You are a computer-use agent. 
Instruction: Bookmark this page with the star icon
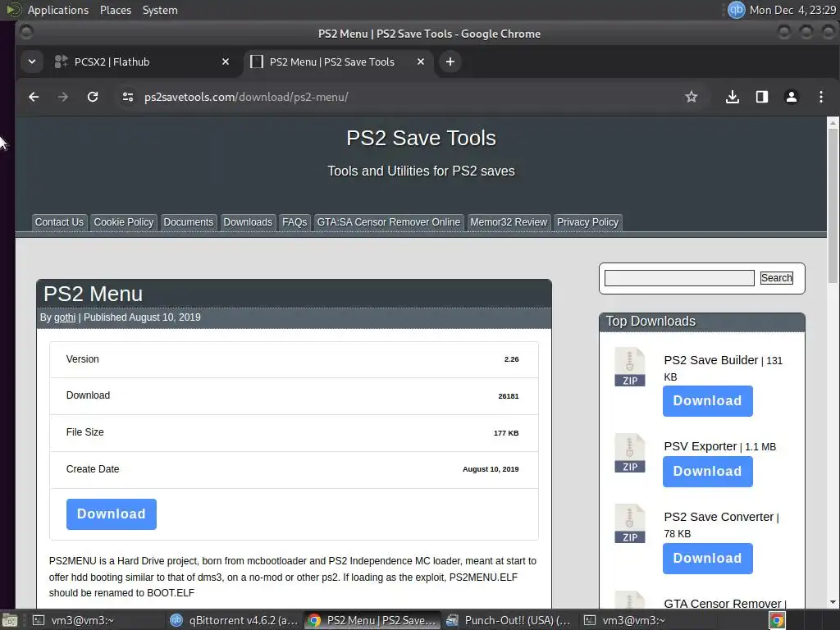[691, 97]
